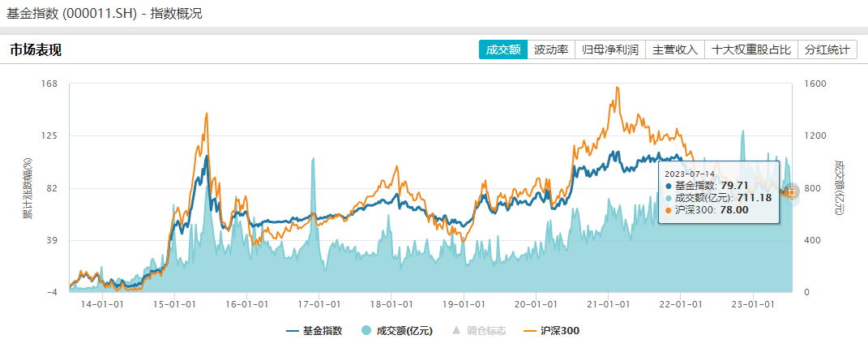Image resolution: width=868 pixels, height=348 pixels.
Task: Toggle the 成交额(亿元) circle legend icon
Action: click(x=366, y=330)
